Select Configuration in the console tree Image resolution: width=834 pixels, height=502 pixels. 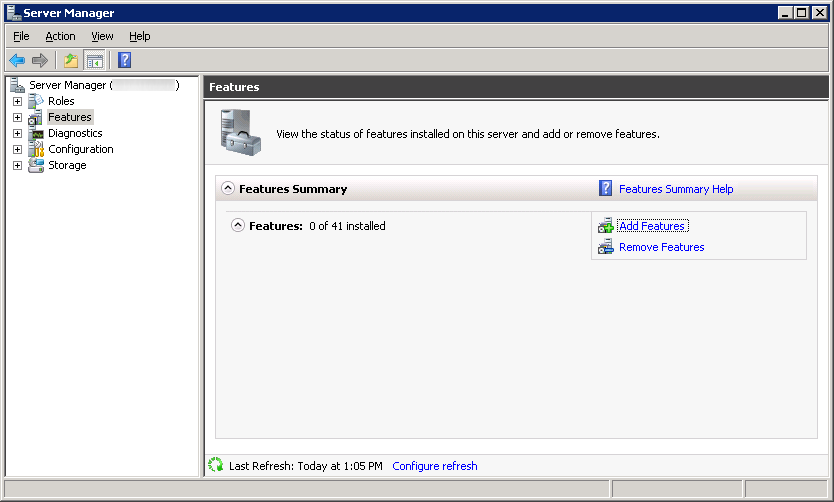81,149
